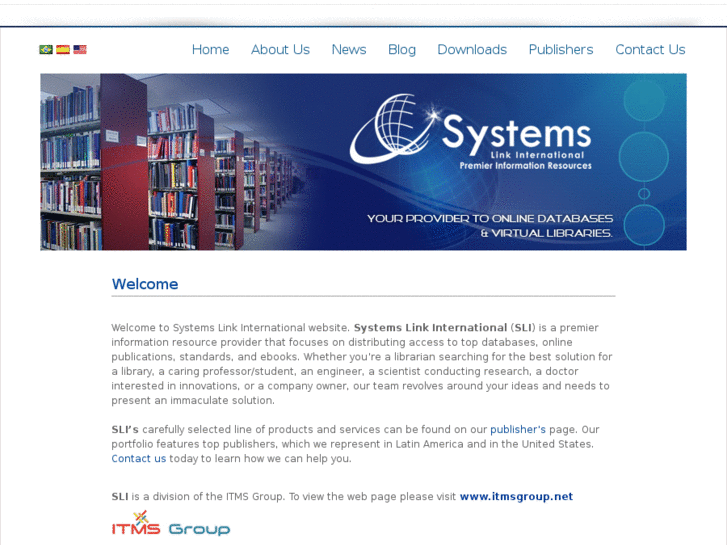This screenshot has height=545, width=727.
Task: Follow the Contact us link in paragraph
Action: [x=138, y=459]
